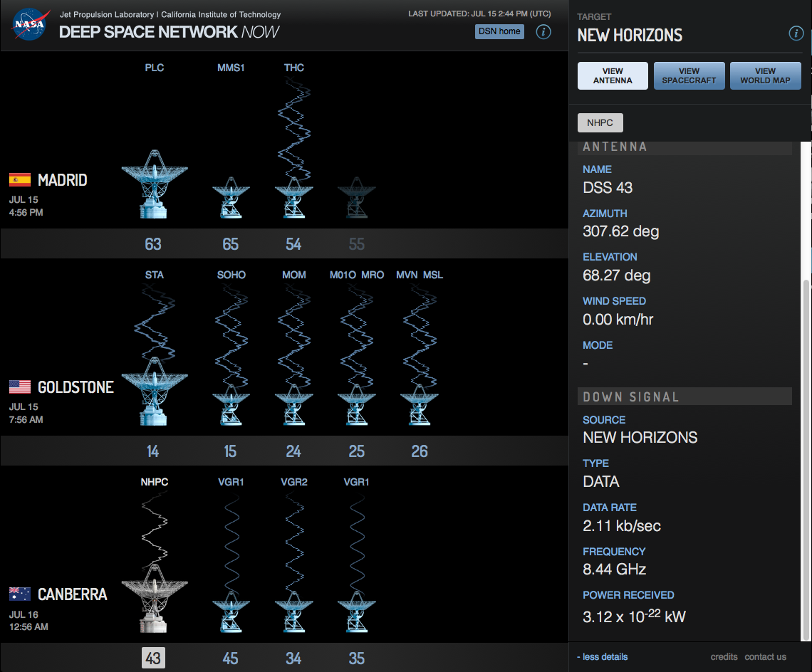The image size is (812, 672).
Task: Select the VGR1 label above dish 35
Action: pyautogui.click(x=357, y=482)
